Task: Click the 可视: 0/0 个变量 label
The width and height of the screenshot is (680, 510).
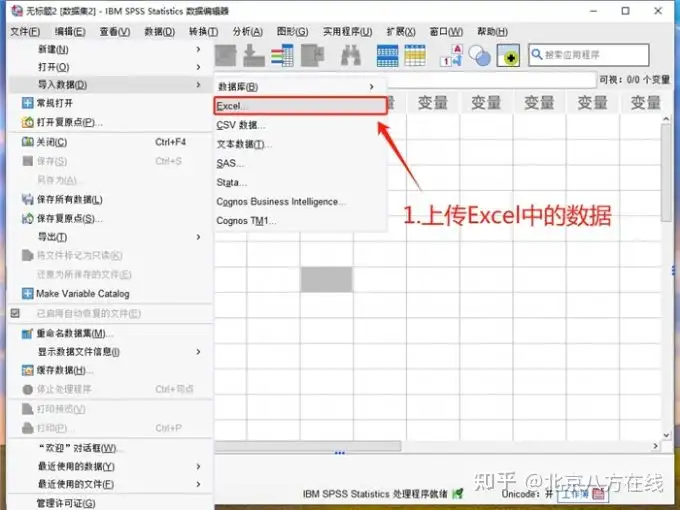Action: tap(634, 80)
